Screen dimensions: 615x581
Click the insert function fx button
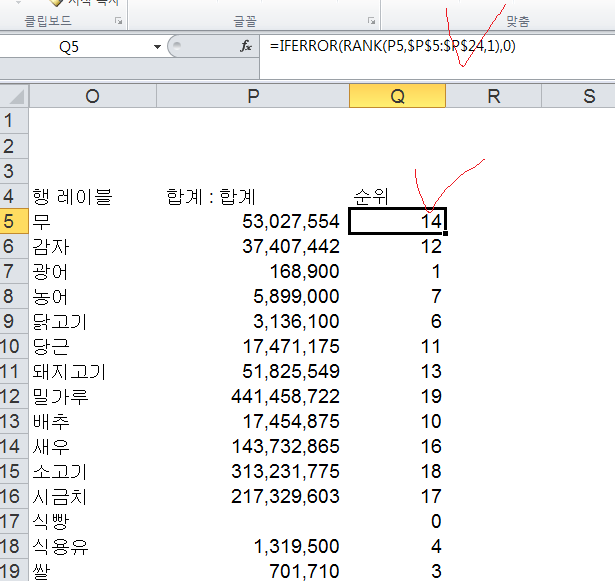tap(246, 46)
